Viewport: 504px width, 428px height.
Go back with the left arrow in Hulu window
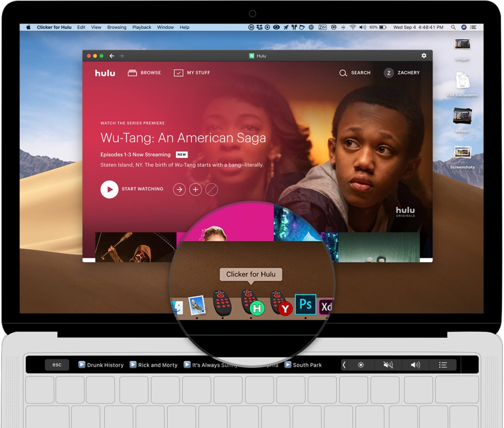click(112, 56)
